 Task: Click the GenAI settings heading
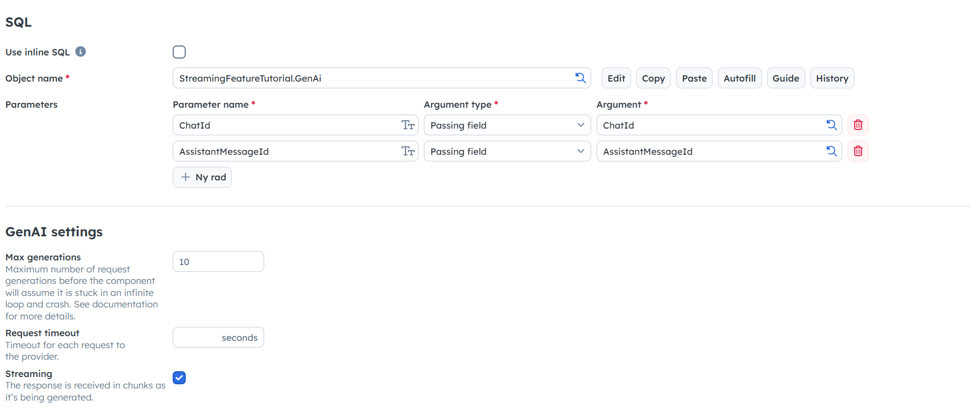click(54, 232)
